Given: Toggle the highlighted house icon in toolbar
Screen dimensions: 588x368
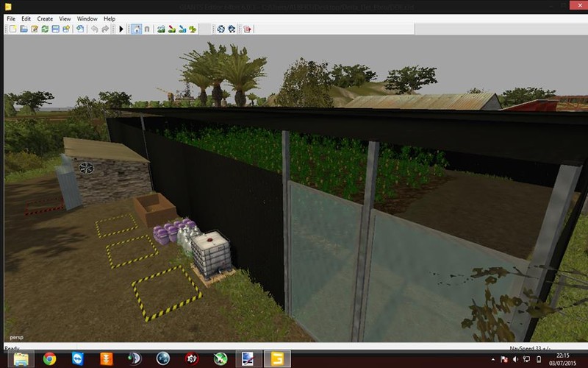Looking at the screenshot, I should coord(136,29).
